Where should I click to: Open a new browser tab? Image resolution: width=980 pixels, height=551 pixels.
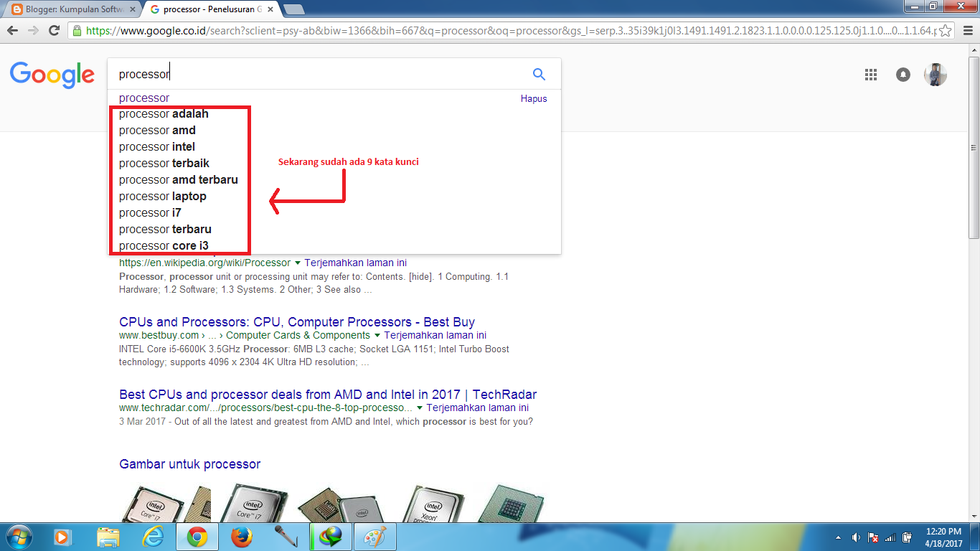[x=293, y=9]
